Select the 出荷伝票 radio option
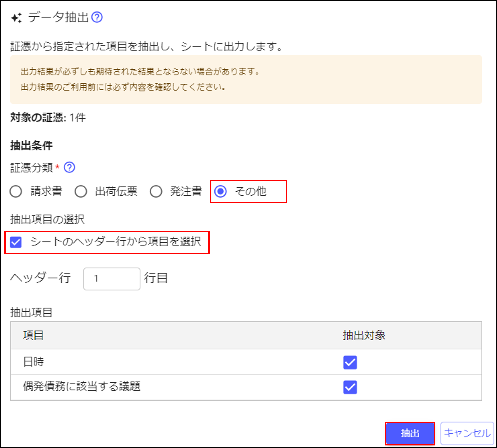Viewport: 497px width, 448px height. click(81, 192)
